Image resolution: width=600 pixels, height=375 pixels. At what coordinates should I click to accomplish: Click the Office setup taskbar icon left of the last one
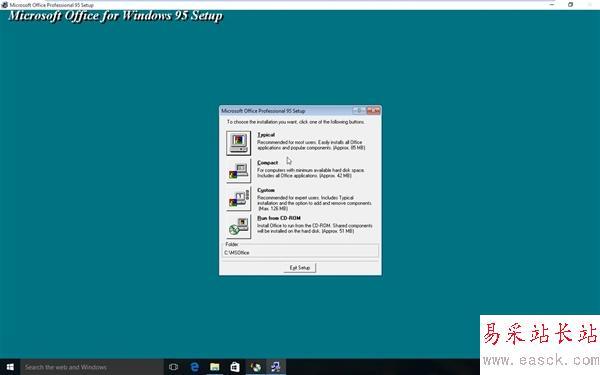coord(255,367)
